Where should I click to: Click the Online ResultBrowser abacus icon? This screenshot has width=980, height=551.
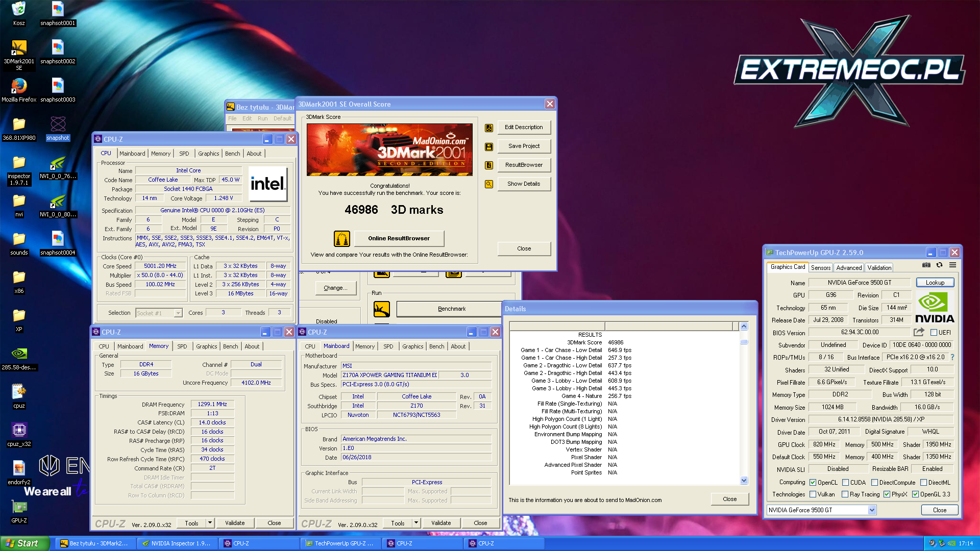pyautogui.click(x=342, y=238)
